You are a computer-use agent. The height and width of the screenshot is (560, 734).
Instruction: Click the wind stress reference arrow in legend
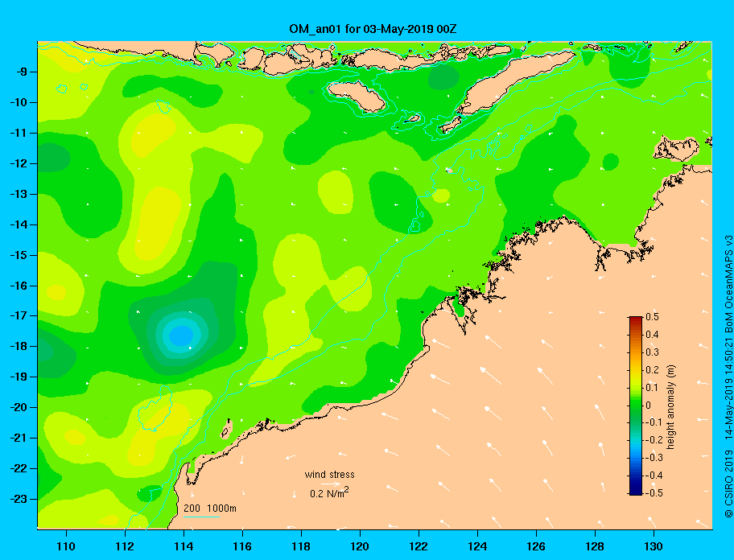(x=331, y=484)
